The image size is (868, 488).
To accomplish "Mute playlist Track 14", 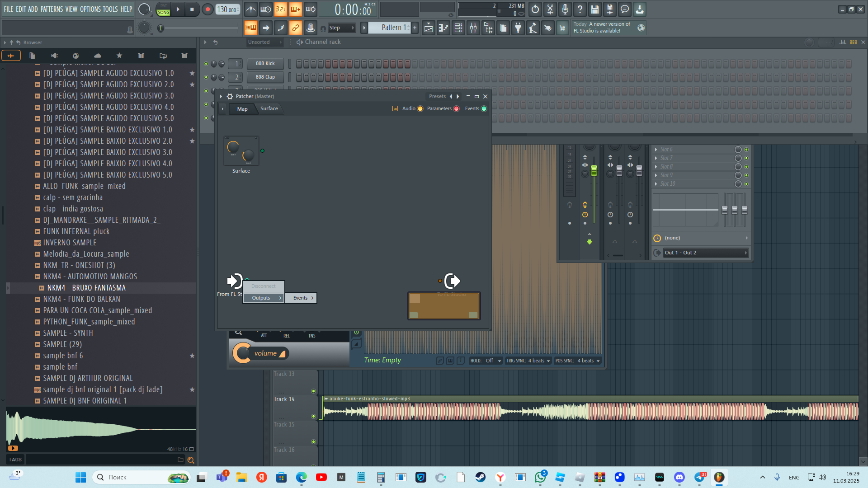I will click(313, 416).
